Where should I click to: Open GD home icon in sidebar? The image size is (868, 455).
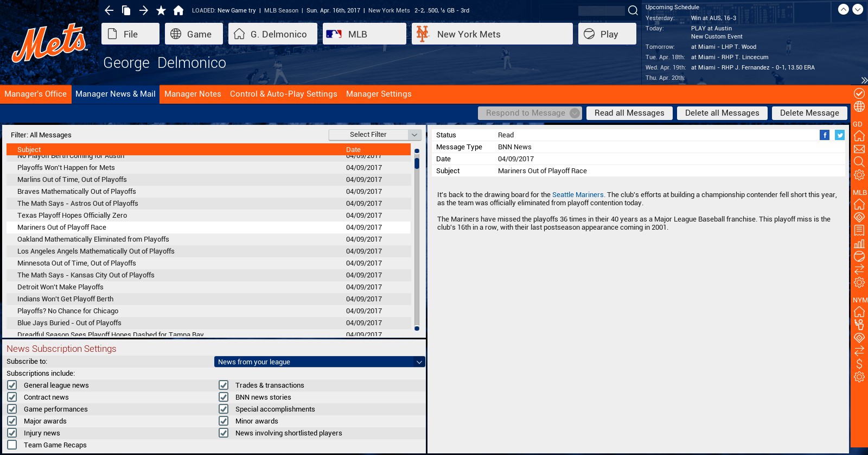point(859,136)
